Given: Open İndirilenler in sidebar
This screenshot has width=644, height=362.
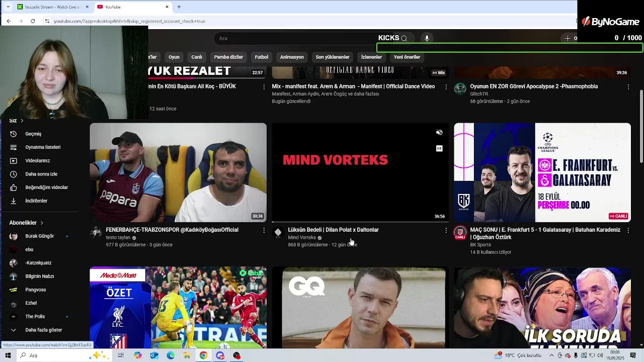Looking at the screenshot, I should pyautogui.click(x=36, y=201).
